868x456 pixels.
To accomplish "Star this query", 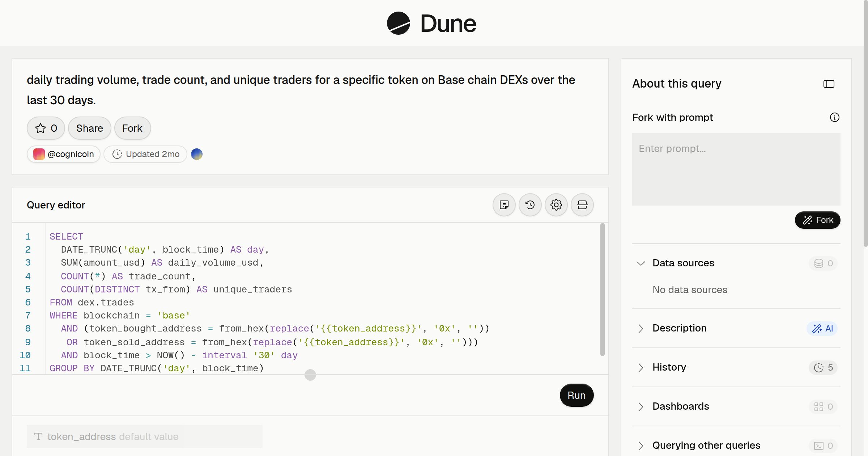I will [46, 128].
